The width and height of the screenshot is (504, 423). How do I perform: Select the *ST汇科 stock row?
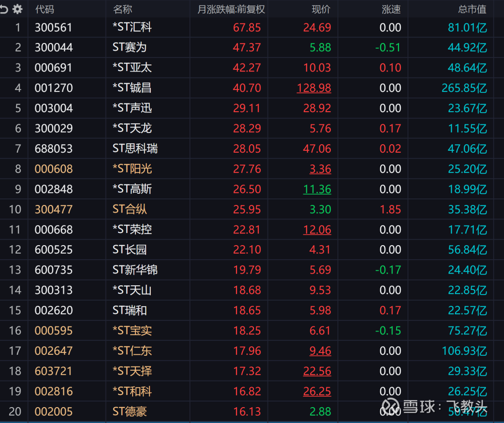[x=132, y=28]
